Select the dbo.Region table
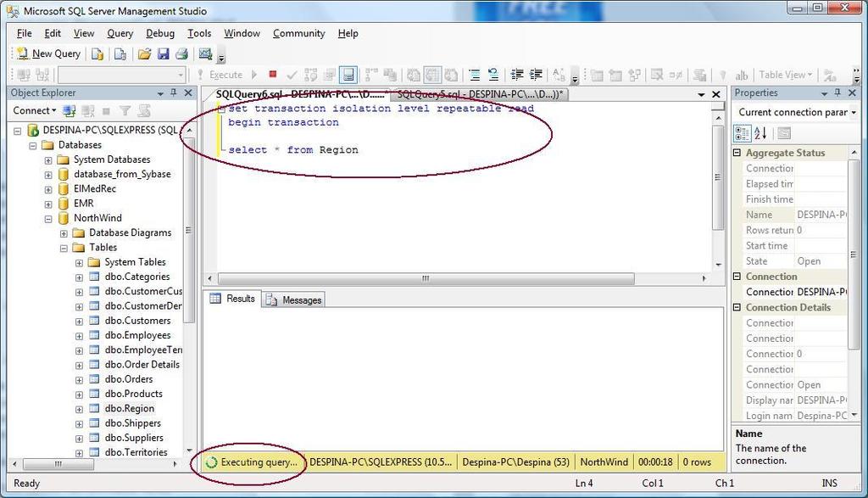Viewport: 868px width, 498px height. (x=129, y=408)
